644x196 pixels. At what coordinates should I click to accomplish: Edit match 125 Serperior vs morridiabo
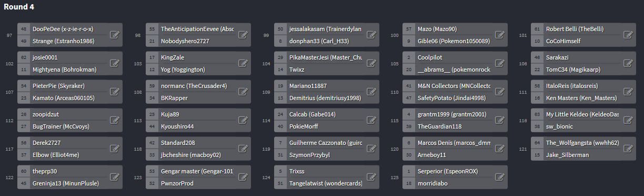point(499,177)
